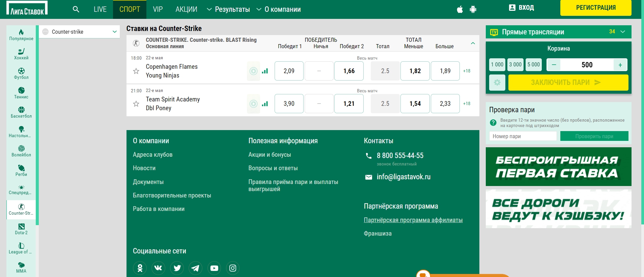Select Counter-Str... in the sports sidebar
The image size is (644, 277).
[21, 210]
